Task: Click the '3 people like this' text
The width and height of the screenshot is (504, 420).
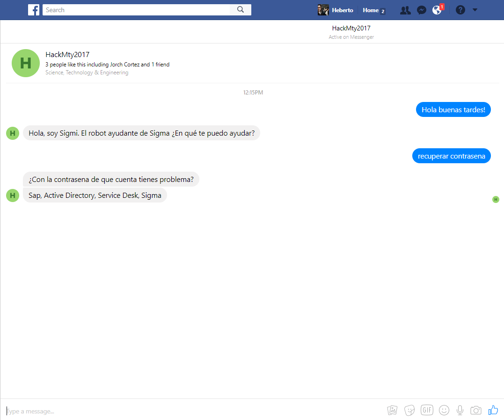Action: point(107,65)
